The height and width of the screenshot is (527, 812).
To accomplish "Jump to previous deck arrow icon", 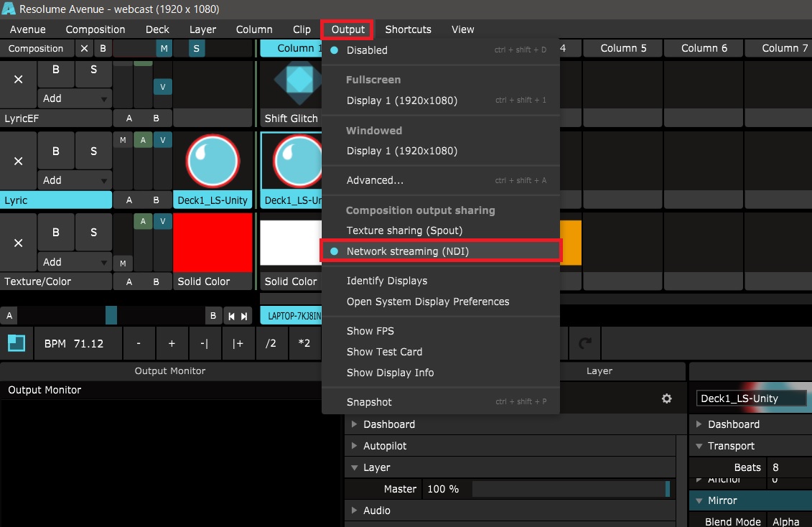I will coord(231,316).
